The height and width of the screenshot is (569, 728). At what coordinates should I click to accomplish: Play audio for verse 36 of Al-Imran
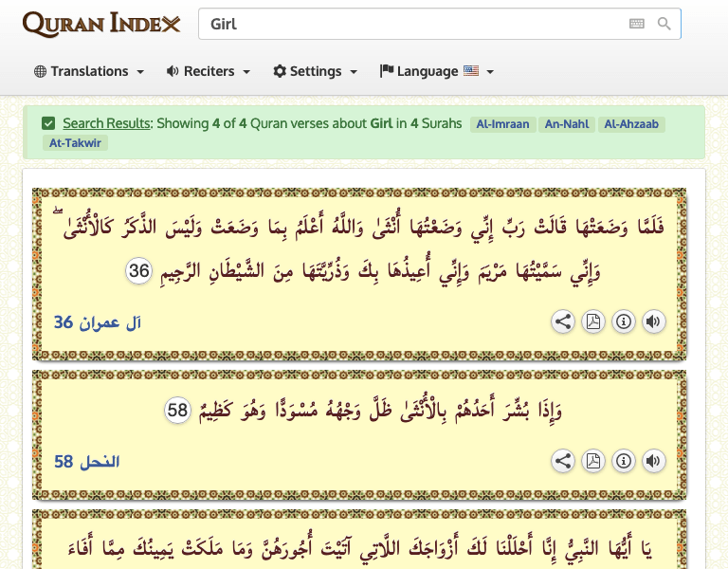click(x=654, y=321)
